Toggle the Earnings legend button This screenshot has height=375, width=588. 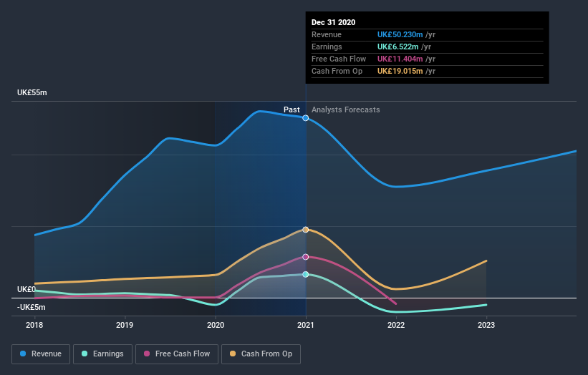pos(102,354)
